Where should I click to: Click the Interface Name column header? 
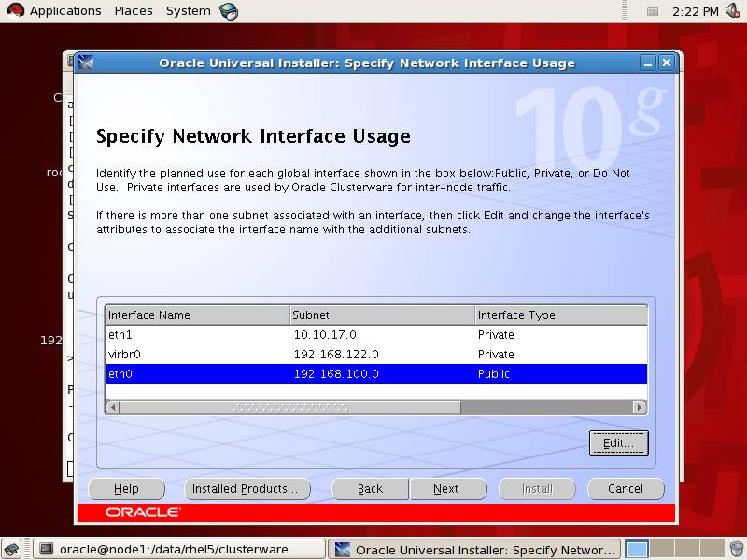(x=198, y=315)
